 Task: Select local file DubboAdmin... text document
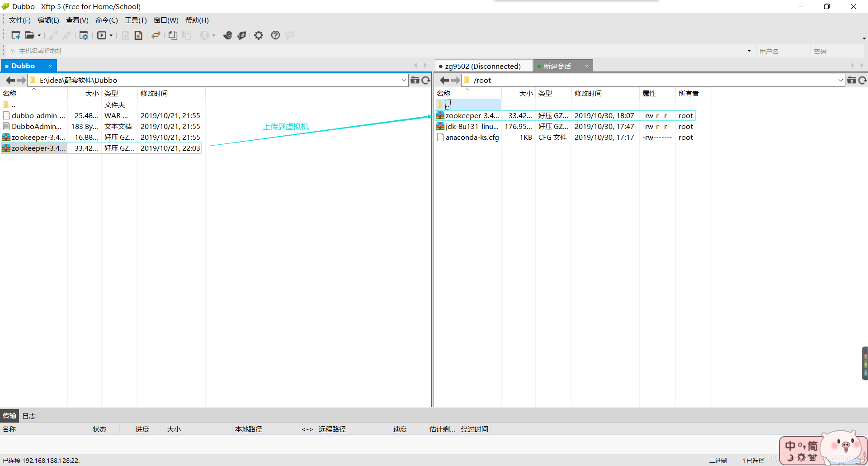click(x=101, y=127)
